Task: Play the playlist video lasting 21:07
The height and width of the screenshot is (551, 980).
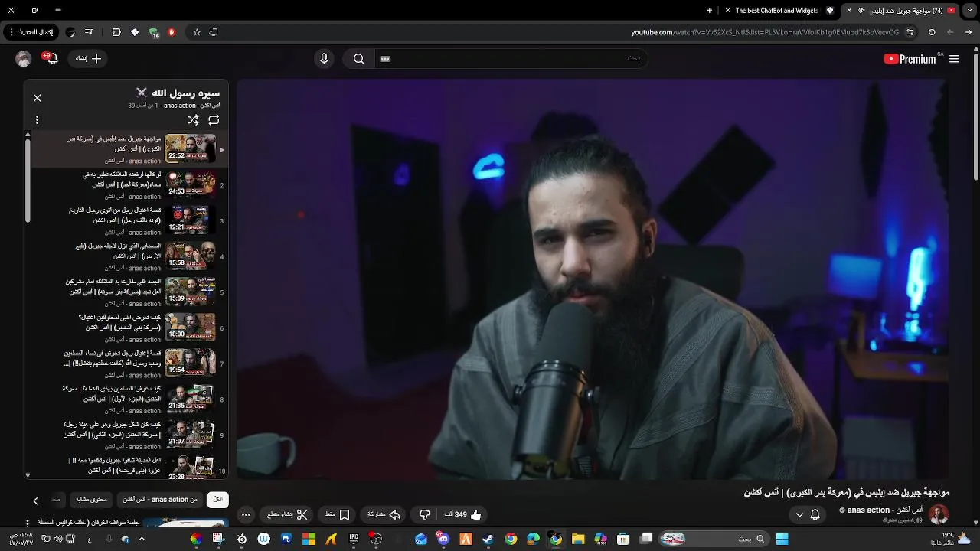Action: coord(127,435)
